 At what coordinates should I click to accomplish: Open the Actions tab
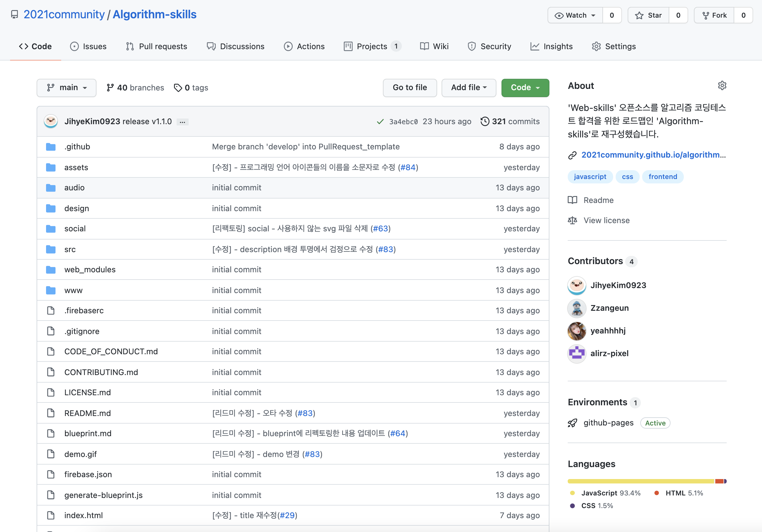click(304, 46)
